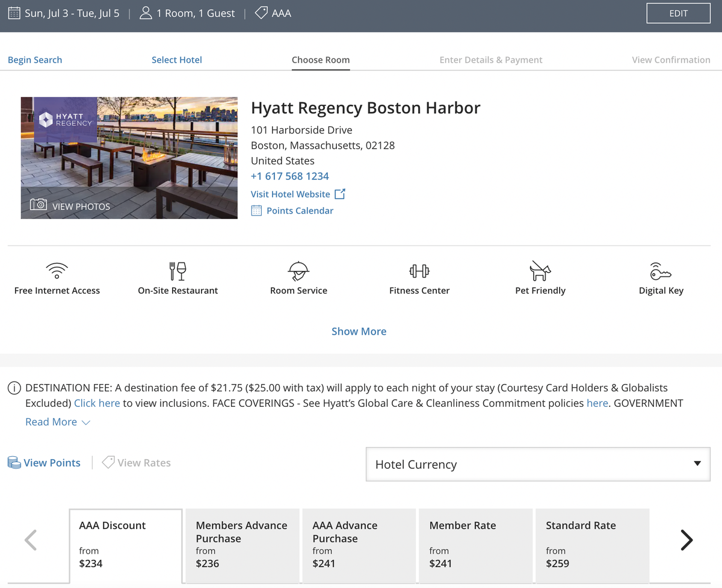Click the Points Calendar icon

click(258, 211)
